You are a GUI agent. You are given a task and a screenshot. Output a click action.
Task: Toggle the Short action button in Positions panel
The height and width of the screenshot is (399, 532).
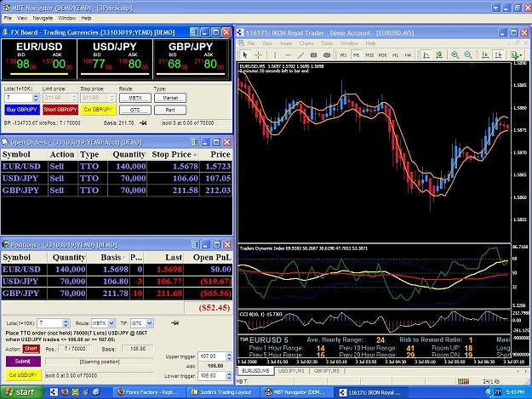[x=31, y=349]
